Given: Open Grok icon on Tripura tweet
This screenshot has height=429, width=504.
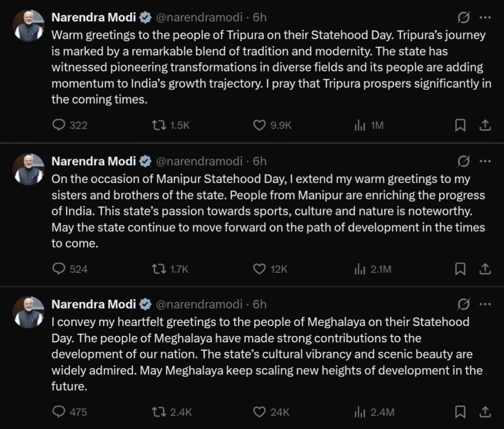Looking at the screenshot, I should pyautogui.click(x=463, y=18).
